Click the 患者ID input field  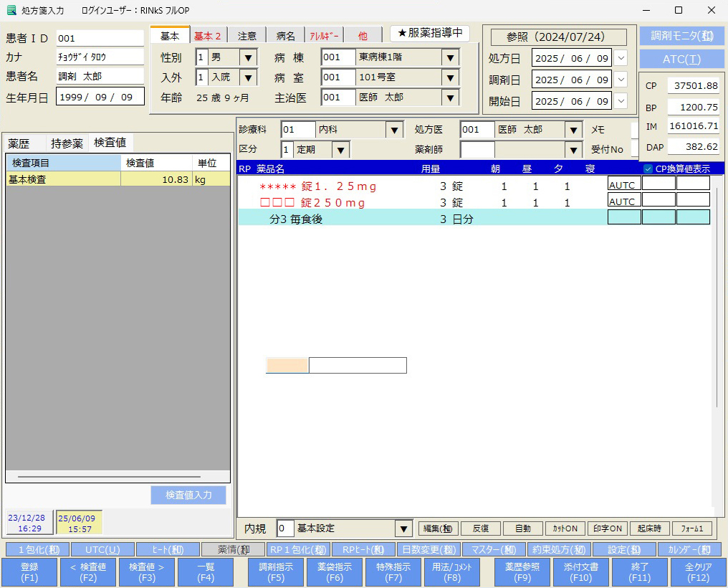(100, 38)
